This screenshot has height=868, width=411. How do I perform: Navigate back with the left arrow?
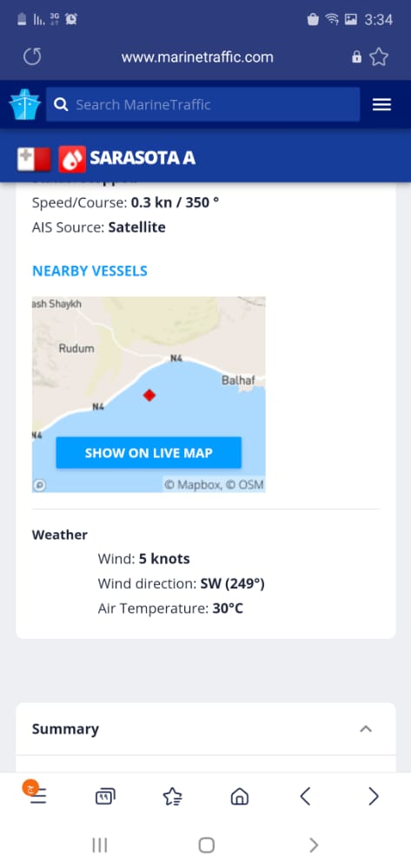[x=305, y=797]
